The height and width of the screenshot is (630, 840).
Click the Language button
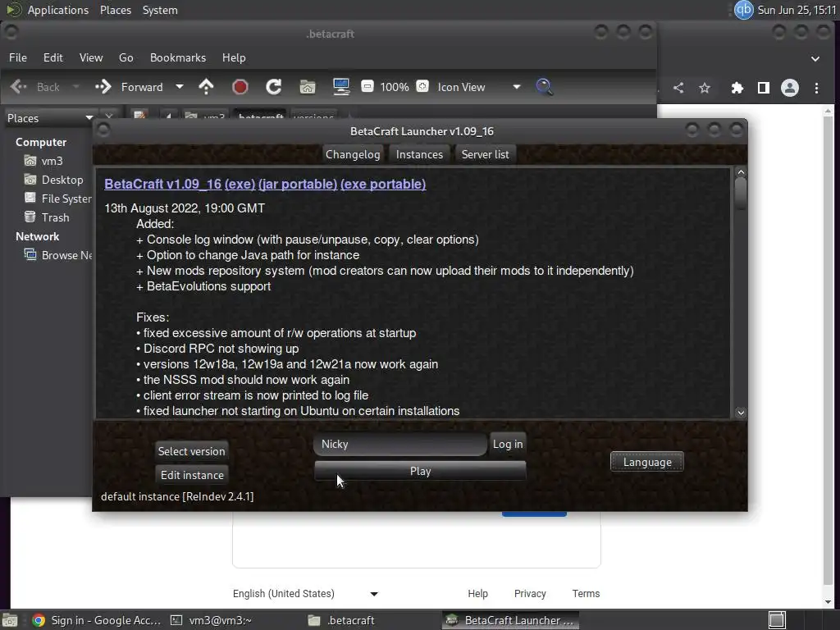[x=647, y=462]
